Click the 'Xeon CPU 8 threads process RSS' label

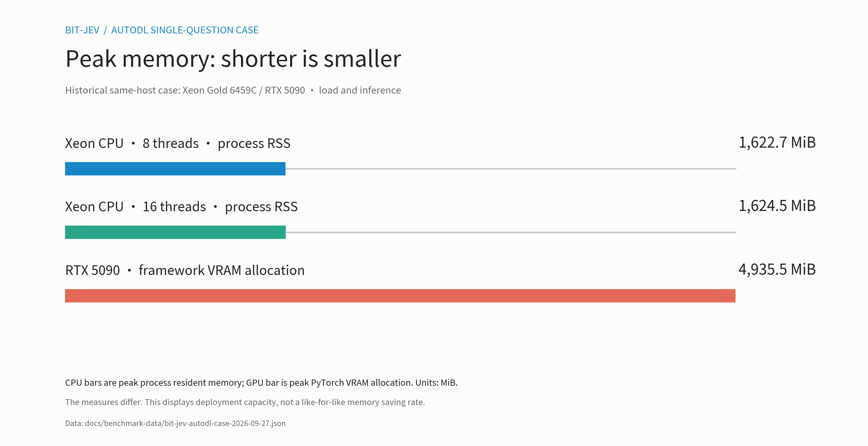(x=178, y=144)
